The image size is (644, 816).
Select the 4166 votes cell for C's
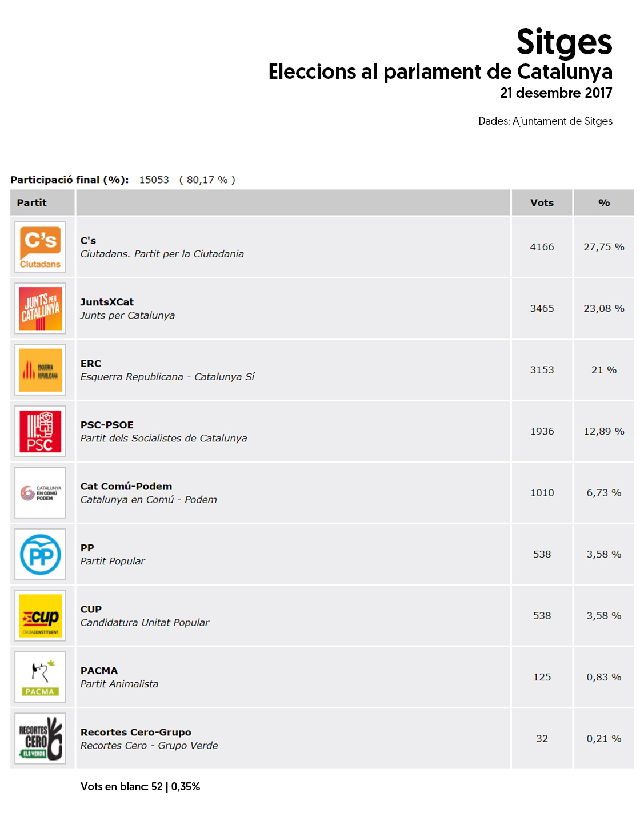pyautogui.click(x=542, y=247)
